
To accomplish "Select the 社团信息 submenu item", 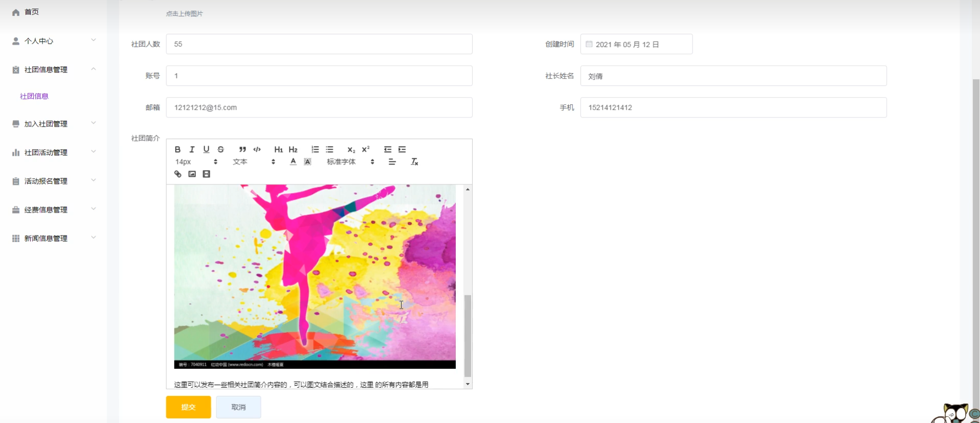I will coord(34,96).
